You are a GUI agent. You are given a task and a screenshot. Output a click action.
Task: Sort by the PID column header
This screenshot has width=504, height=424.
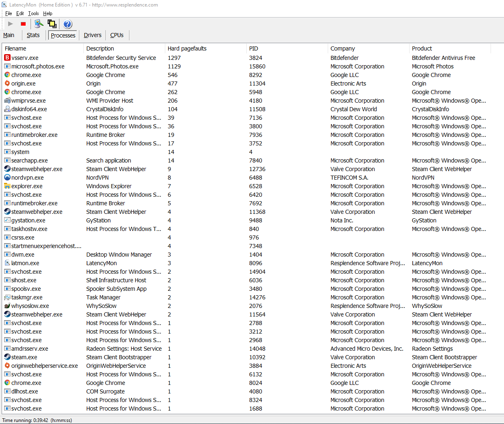pyautogui.click(x=287, y=48)
